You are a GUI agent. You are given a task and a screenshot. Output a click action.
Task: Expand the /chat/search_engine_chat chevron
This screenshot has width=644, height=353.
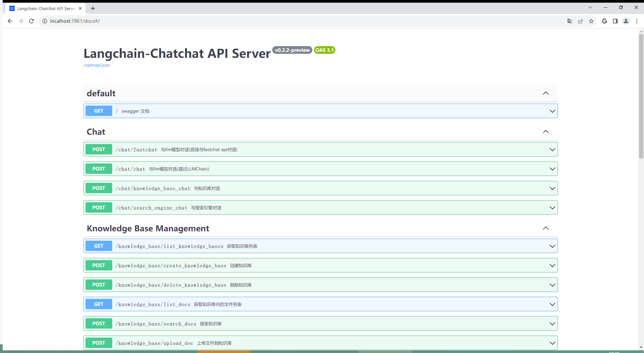(552, 208)
